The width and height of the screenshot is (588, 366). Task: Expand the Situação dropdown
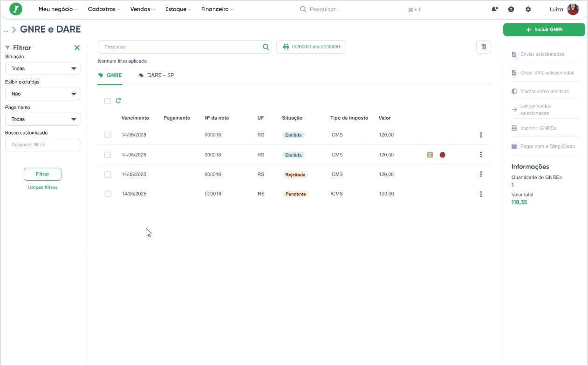pos(43,68)
